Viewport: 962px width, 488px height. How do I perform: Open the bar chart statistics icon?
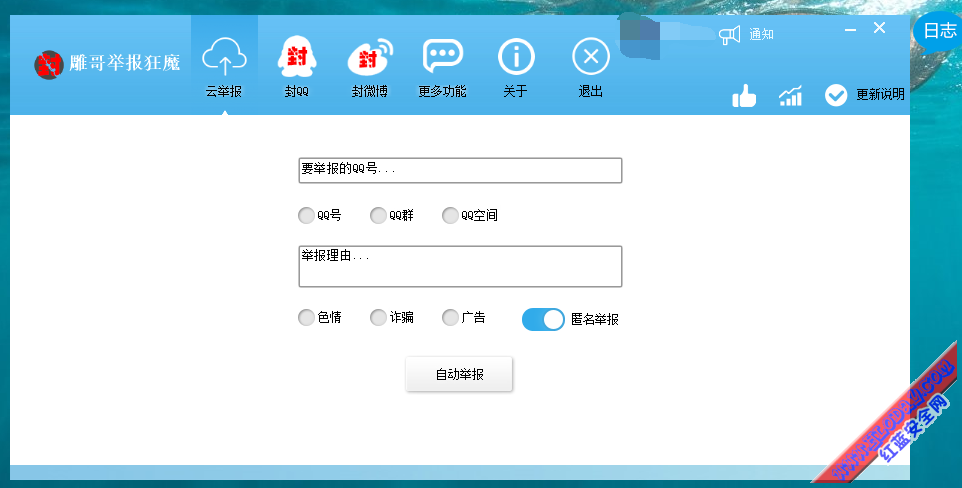pyautogui.click(x=790, y=96)
